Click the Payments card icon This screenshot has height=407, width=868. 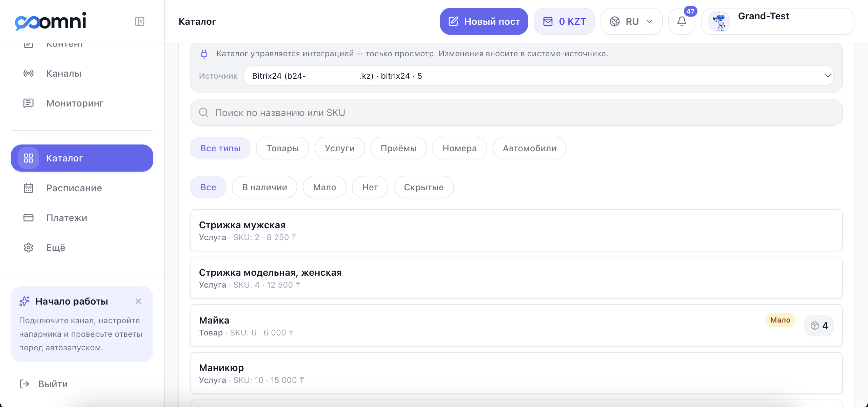(x=28, y=218)
